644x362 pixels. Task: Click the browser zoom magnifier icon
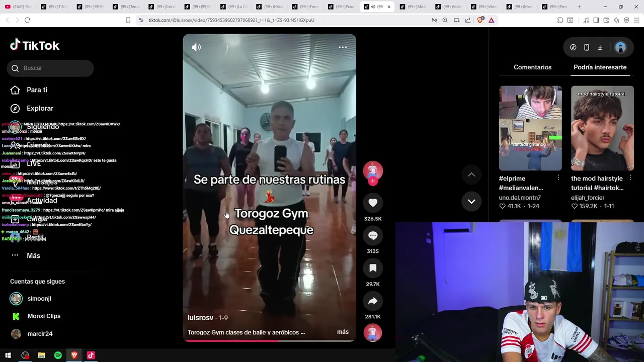click(x=445, y=20)
